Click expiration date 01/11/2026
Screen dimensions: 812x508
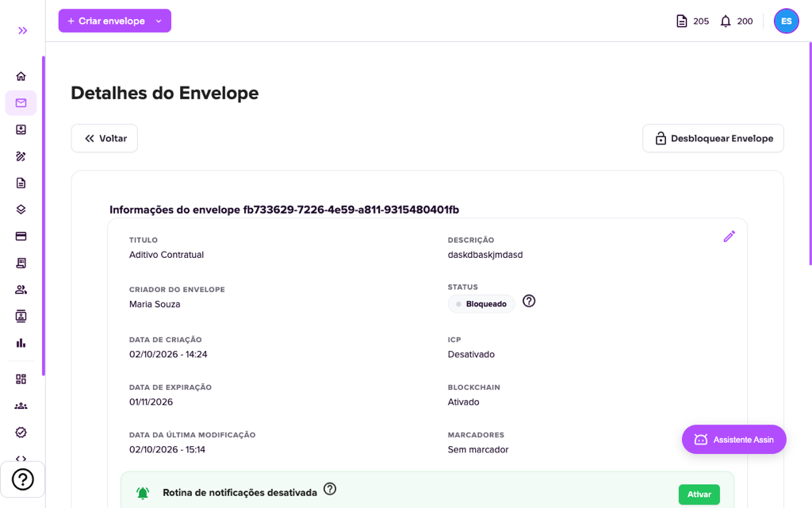tap(151, 402)
